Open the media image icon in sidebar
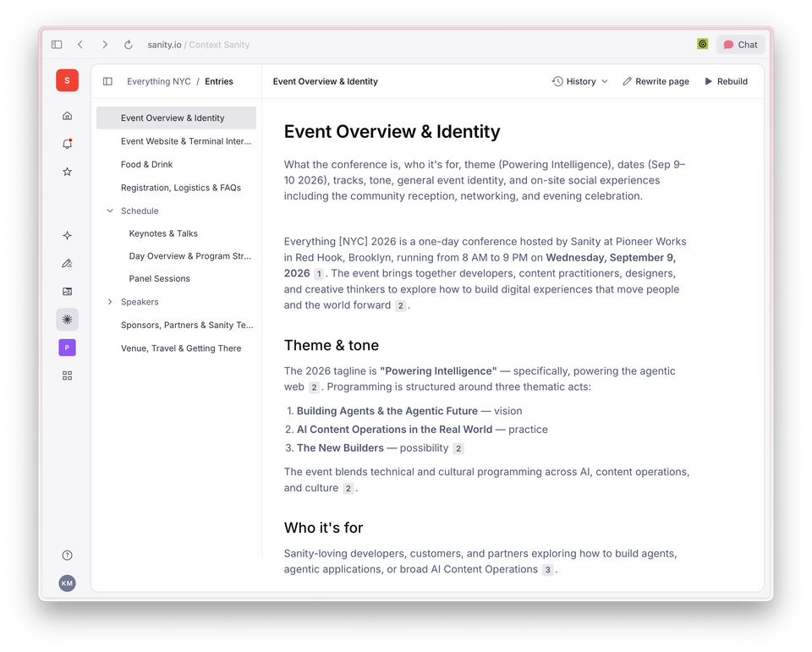This screenshot has height=652, width=812. [68, 292]
